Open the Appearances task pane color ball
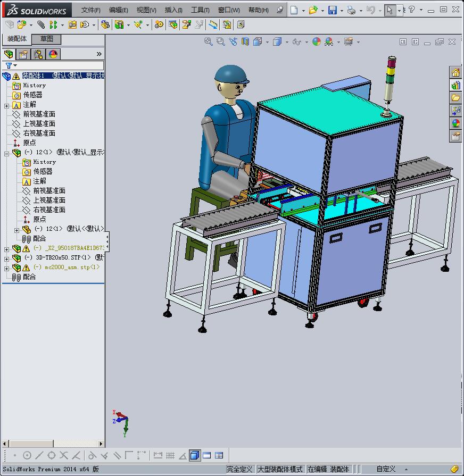464x476 pixels. (x=455, y=123)
